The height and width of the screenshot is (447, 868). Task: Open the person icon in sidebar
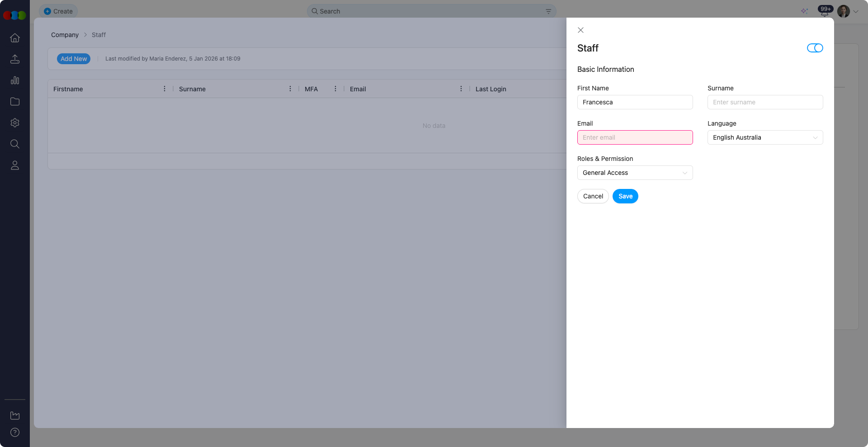[x=15, y=165]
